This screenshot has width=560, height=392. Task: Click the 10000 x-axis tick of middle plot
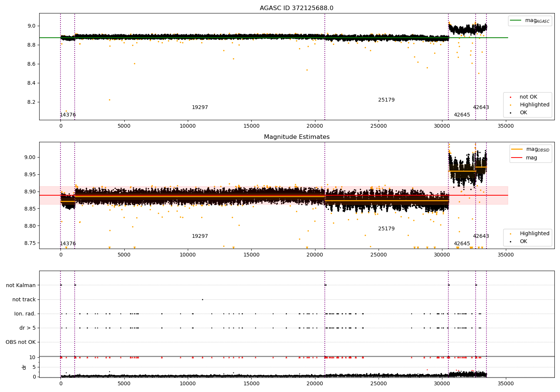188,255
